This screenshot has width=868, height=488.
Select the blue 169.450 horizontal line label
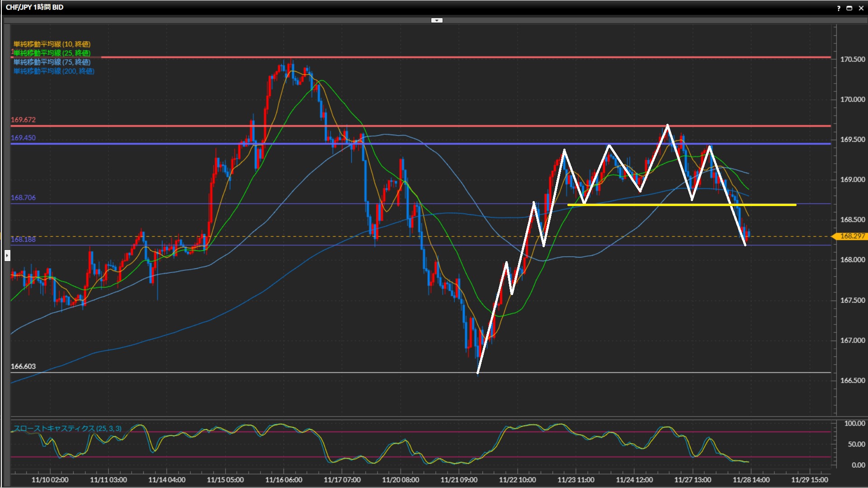[23, 138]
